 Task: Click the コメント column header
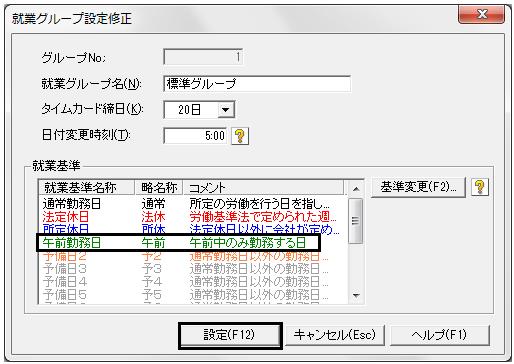tap(263, 188)
